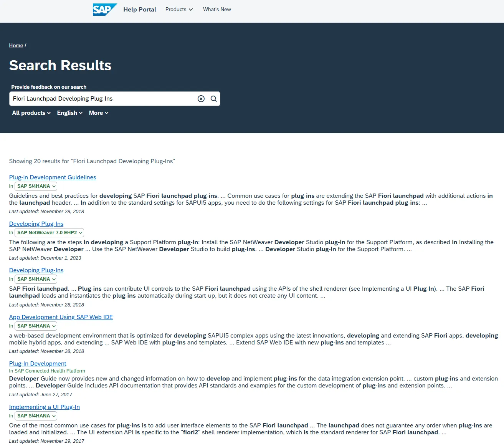Go to What's New
This screenshot has width=504, height=447.
pyautogui.click(x=217, y=9)
